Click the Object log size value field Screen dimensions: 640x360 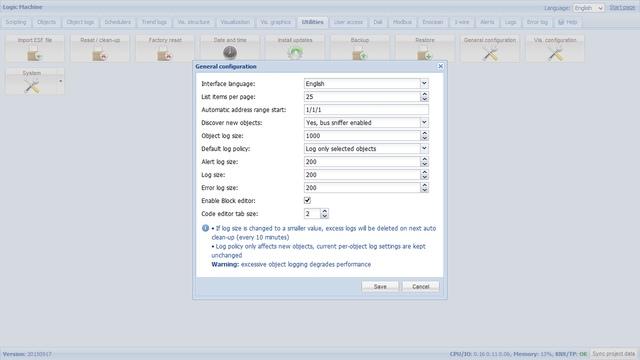coord(362,136)
